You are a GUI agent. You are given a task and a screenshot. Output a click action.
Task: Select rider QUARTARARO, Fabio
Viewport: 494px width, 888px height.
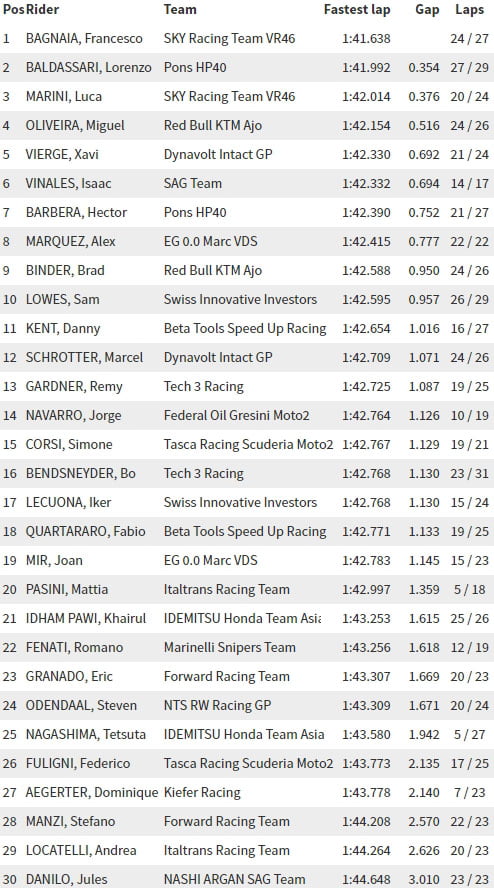[x=86, y=531]
